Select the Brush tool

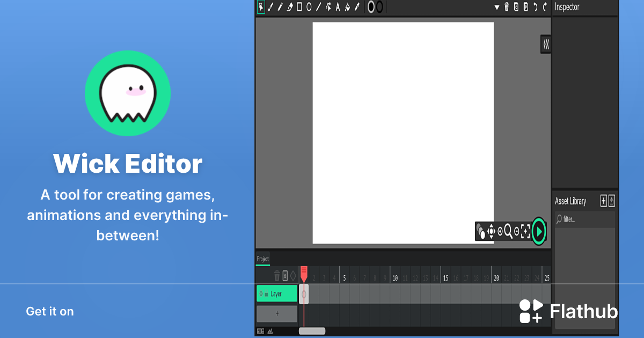coord(270,7)
